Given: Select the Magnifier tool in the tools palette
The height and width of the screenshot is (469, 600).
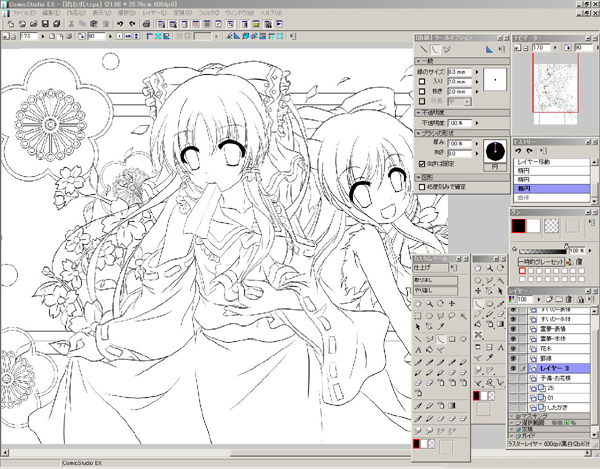Looking at the screenshot, I should pos(489,269).
